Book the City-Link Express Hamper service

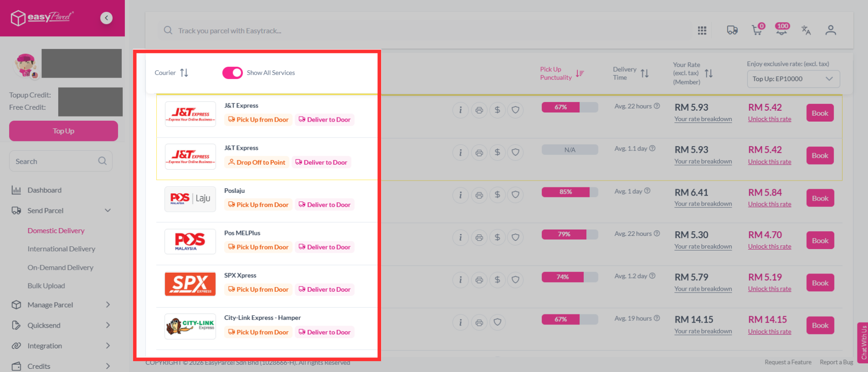[820, 325]
